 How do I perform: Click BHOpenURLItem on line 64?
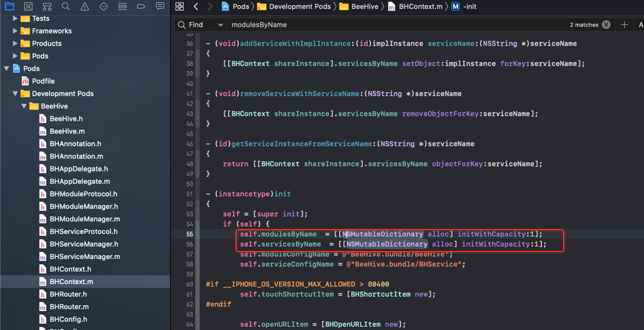(x=353, y=324)
